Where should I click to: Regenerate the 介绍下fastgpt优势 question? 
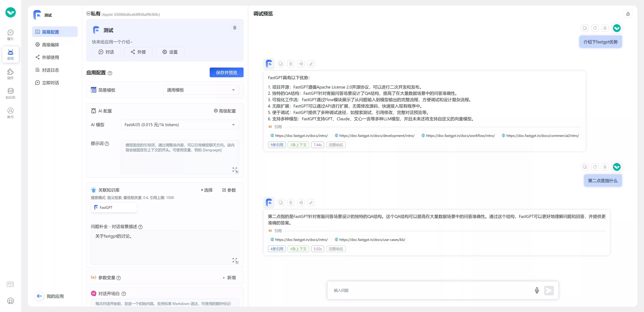click(x=595, y=28)
